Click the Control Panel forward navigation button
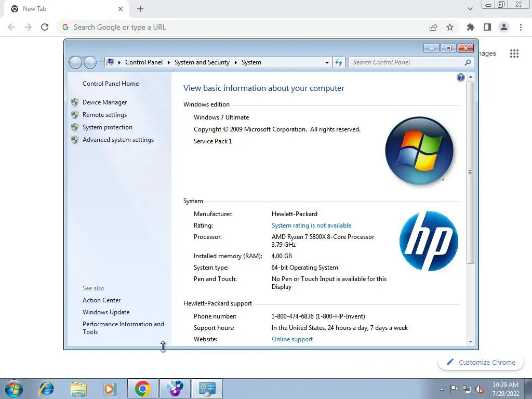The height and width of the screenshot is (399, 532). point(90,62)
